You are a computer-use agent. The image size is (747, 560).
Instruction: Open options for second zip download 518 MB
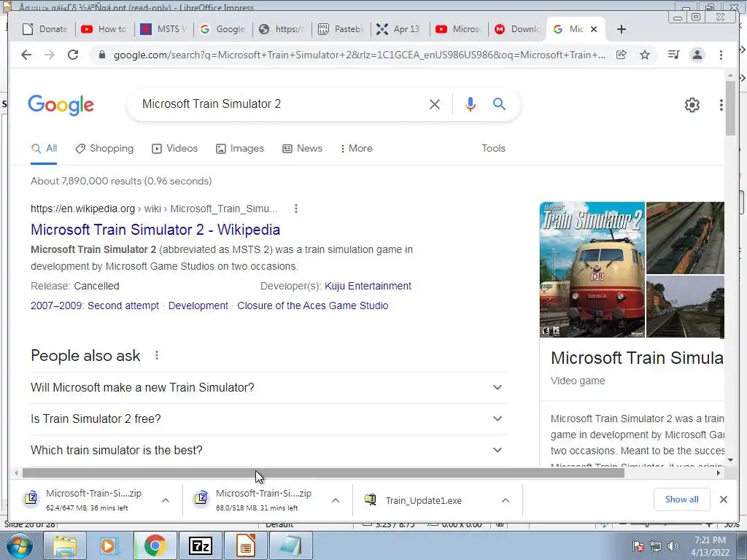(x=336, y=500)
